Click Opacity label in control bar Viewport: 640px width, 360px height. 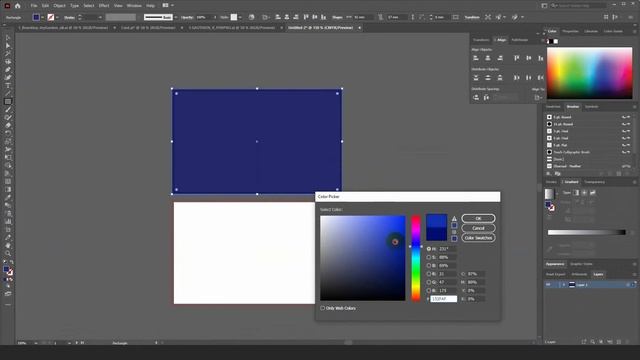(x=187, y=17)
